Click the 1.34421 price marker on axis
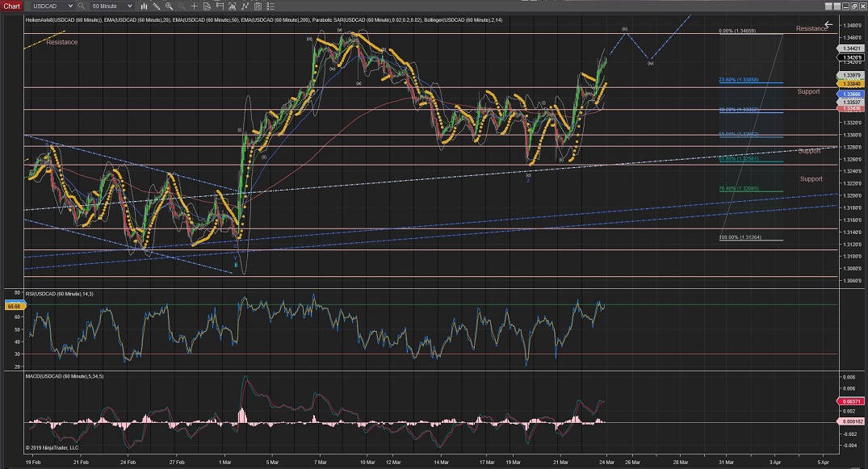 coord(850,48)
